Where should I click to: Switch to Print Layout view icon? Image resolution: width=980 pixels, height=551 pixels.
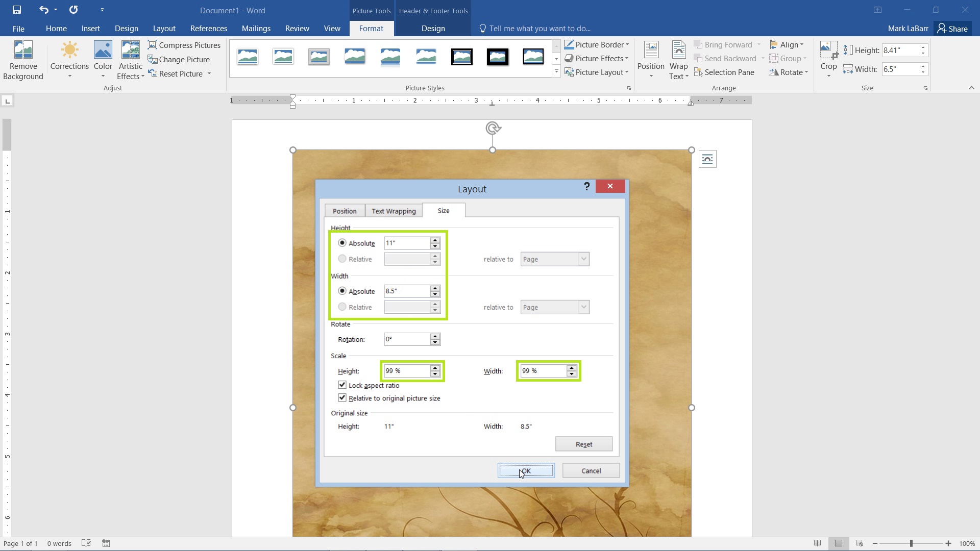(839, 543)
